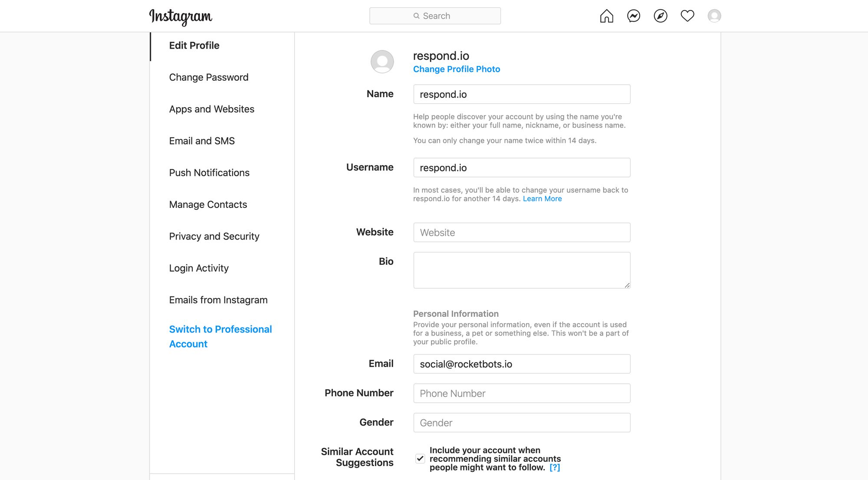Screen dimensions: 868x480
Task: Open Login Activity settings
Action: 198,268
